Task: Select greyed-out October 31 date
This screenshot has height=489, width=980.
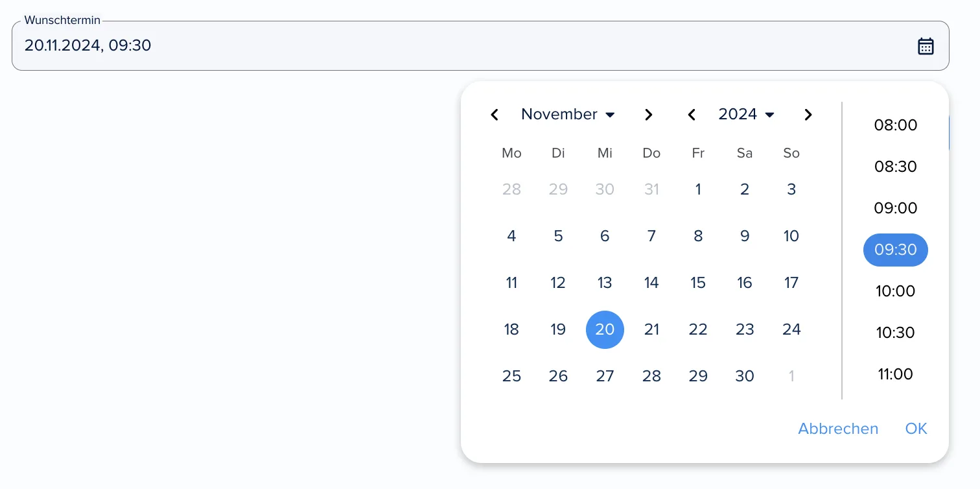Action: tap(651, 189)
